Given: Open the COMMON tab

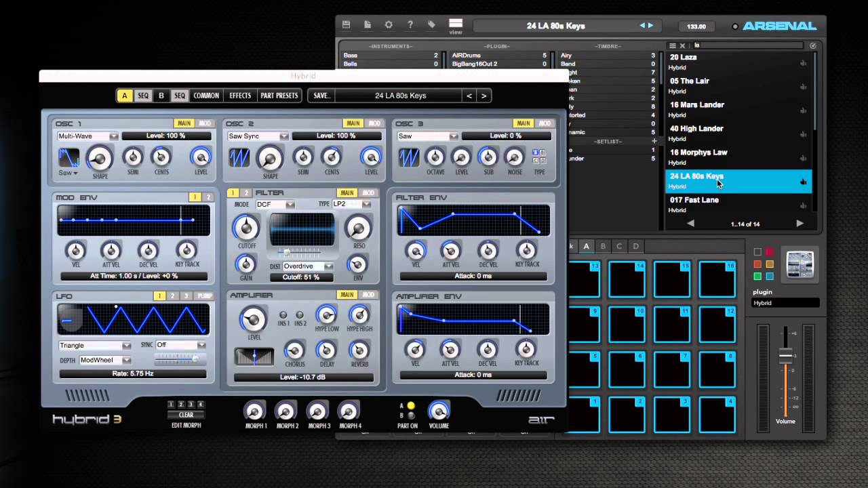Looking at the screenshot, I should 206,96.
